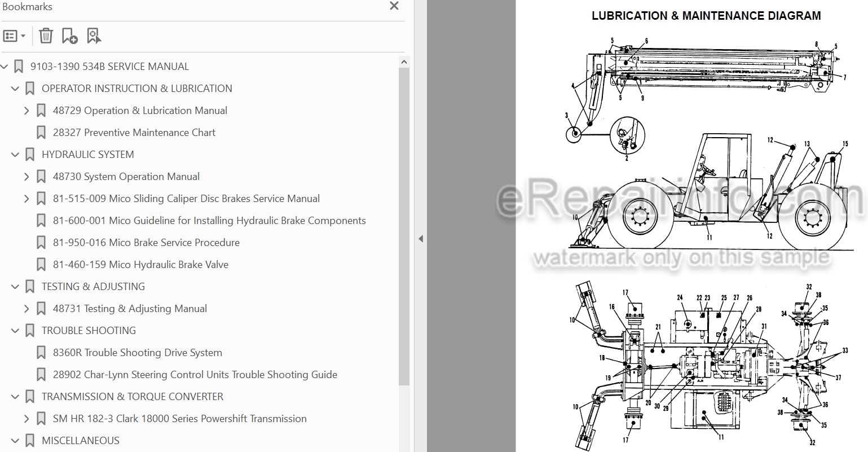Delete selected bookmark with trash icon
The width and height of the screenshot is (868, 452).
[46, 36]
